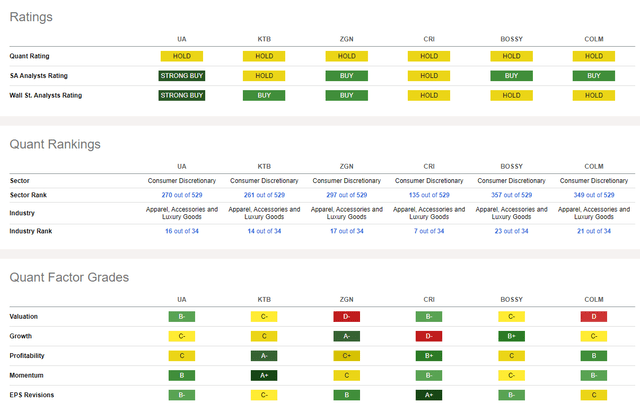640x411 pixels.
Task: Click KTB Profitability grade A- swatch
Action: coord(264,356)
